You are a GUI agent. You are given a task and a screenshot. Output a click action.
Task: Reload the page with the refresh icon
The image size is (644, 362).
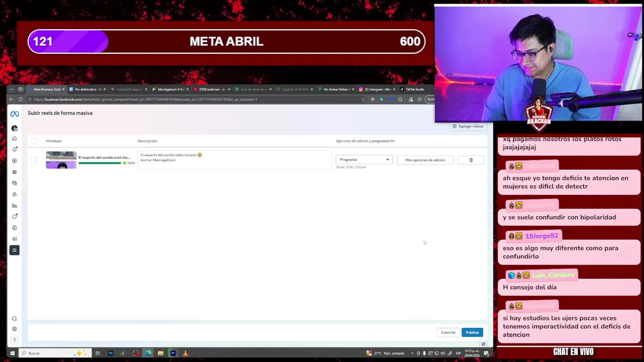click(x=21, y=100)
